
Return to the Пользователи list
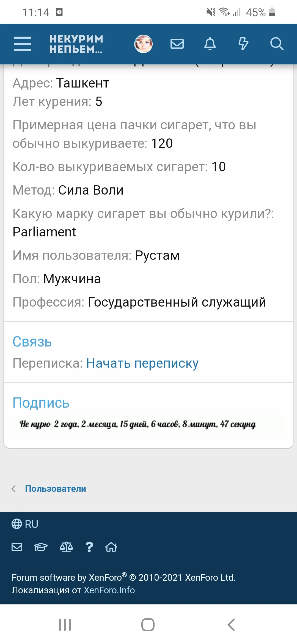[55, 489]
